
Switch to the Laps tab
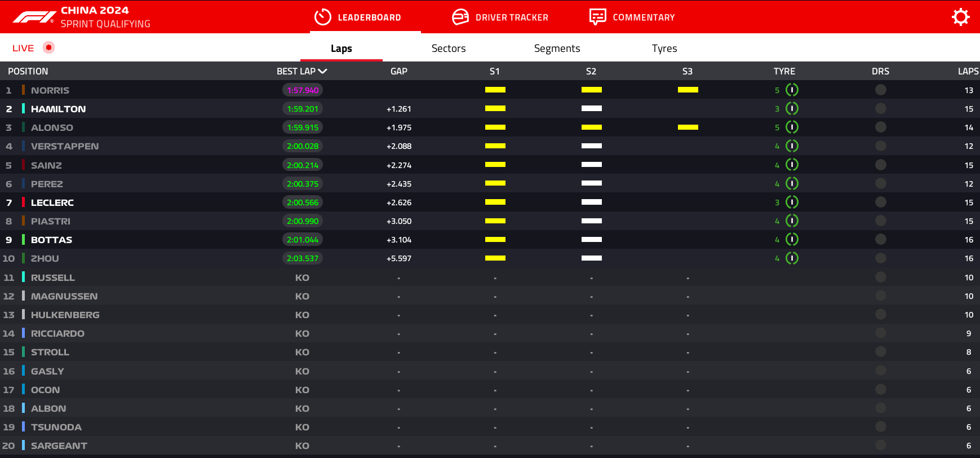point(342,49)
